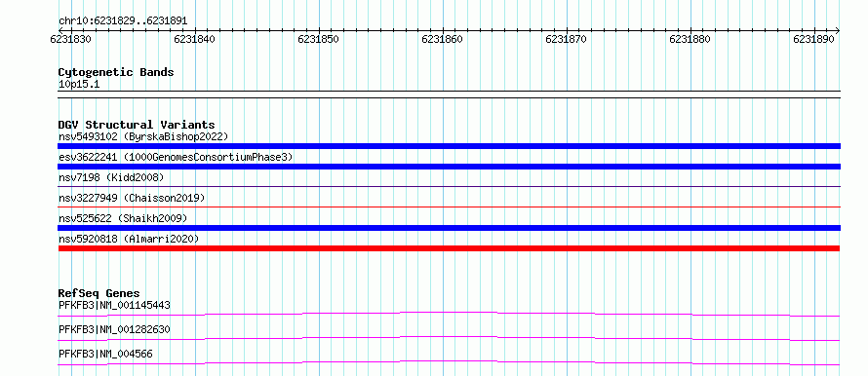868x376 pixels.
Task: Select ruler position 6231840
Action: pyautogui.click(x=194, y=39)
